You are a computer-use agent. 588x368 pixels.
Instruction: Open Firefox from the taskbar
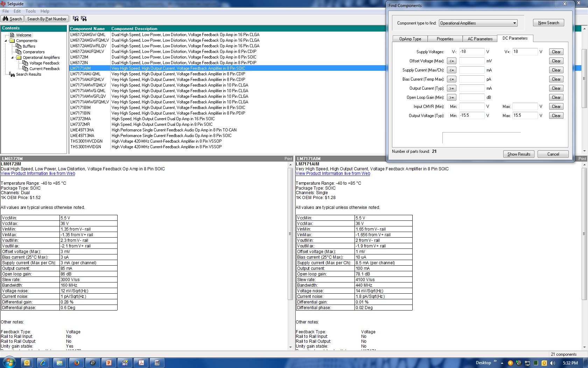pos(76,363)
